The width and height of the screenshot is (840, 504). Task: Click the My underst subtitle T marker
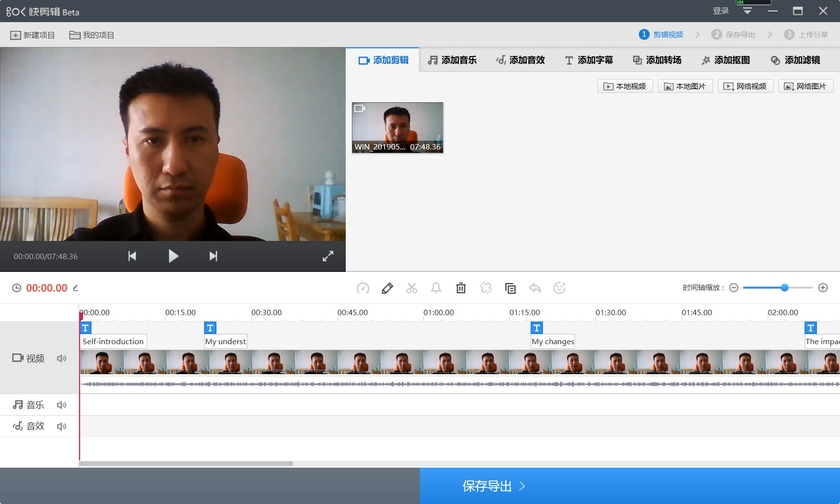210,328
